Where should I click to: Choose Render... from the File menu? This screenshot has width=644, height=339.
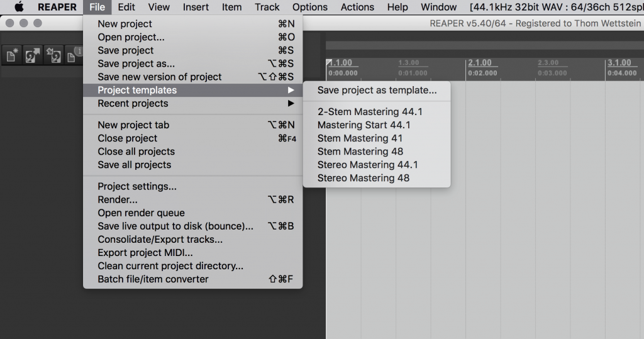click(x=118, y=199)
